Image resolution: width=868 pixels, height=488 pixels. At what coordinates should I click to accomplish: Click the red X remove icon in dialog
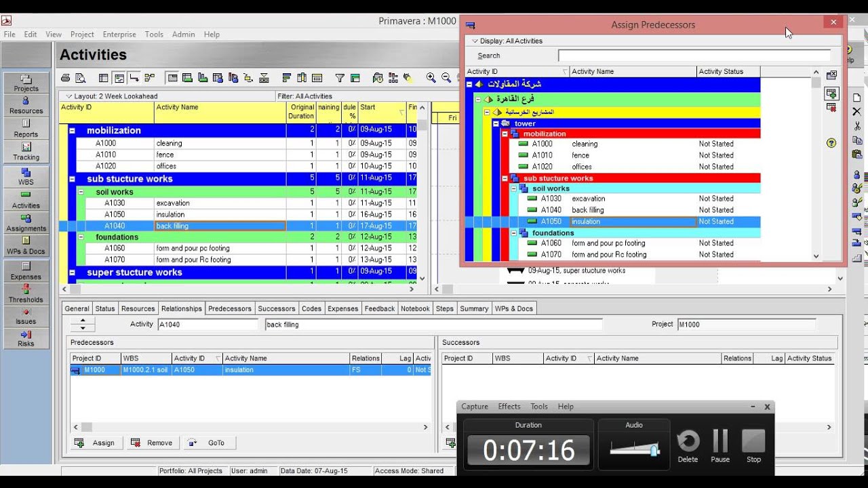(x=831, y=108)
